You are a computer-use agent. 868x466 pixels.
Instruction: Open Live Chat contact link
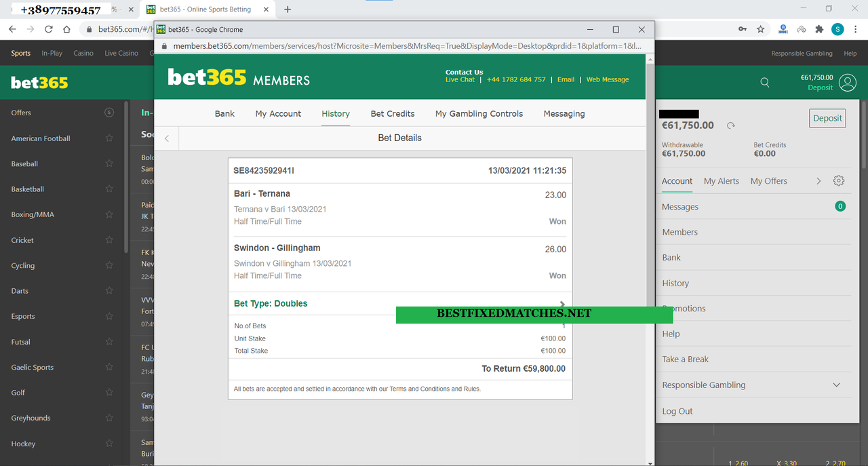pyautogui.click(x=460, y=79)
